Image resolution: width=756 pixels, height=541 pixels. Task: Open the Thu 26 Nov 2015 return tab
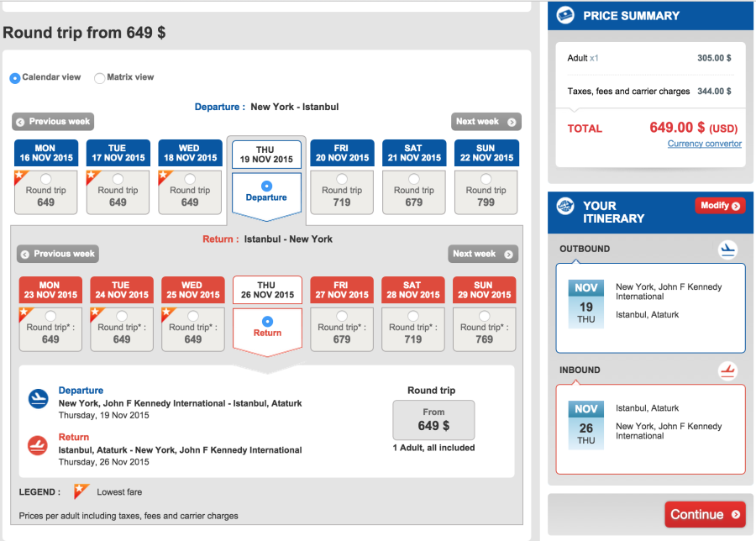[266, 290]
